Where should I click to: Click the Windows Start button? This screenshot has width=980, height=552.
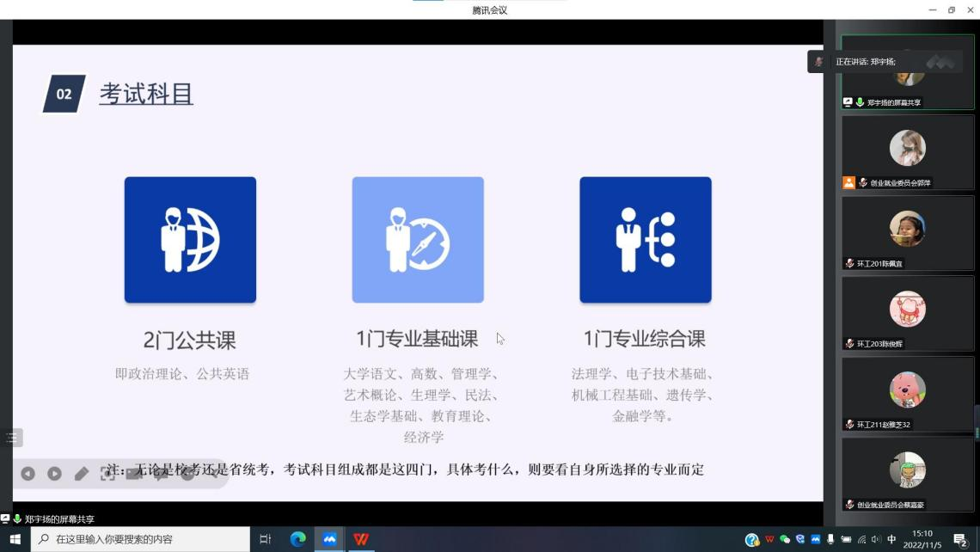tap(15, 539)
